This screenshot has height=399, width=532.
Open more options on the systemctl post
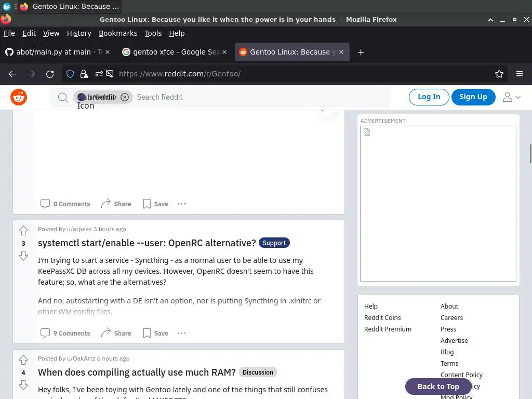[181, 333]
